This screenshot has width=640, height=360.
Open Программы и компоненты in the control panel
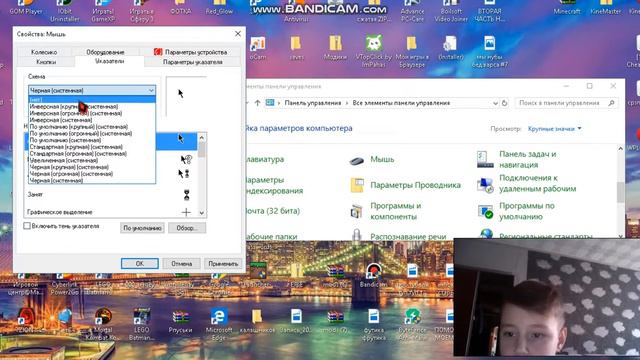[x=386, y=211]
